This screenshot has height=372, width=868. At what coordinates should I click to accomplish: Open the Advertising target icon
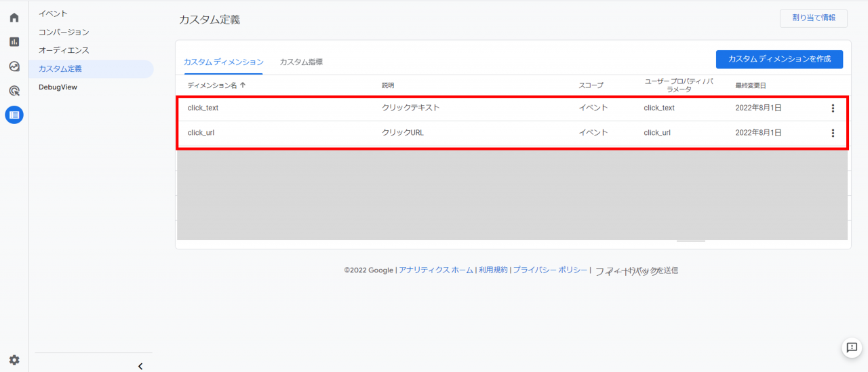point(14,91)
